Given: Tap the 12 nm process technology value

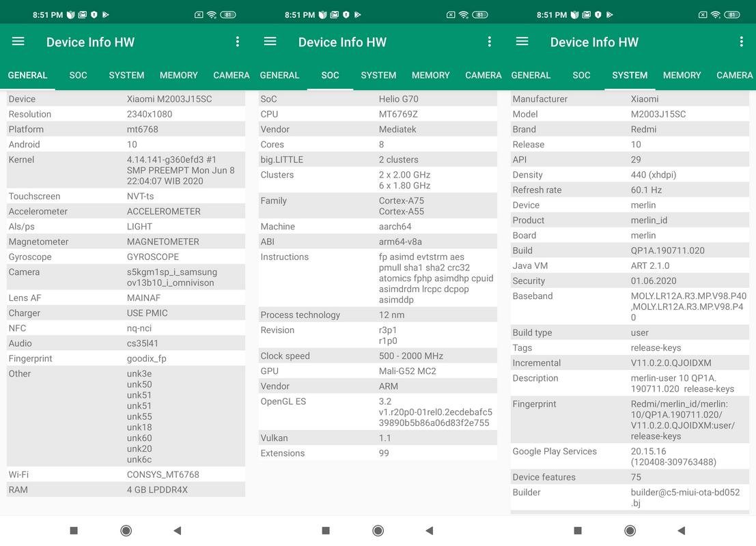Looking at the screenshot, I should tap(391, 315).
